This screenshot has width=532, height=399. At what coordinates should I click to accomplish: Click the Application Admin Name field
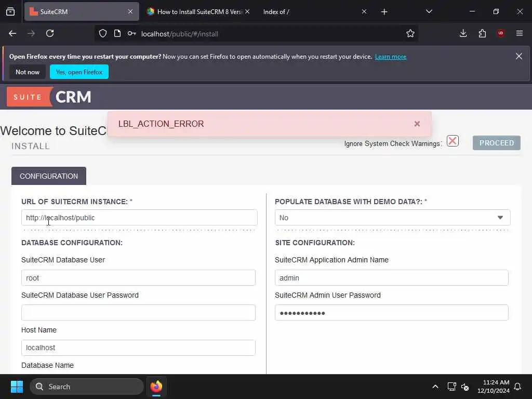pos(392,278)
